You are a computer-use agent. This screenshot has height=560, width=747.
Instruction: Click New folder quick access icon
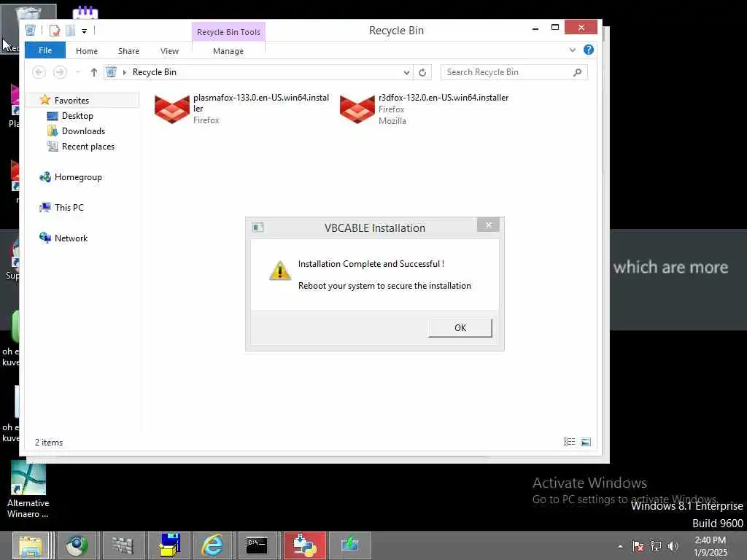(71, 31)
